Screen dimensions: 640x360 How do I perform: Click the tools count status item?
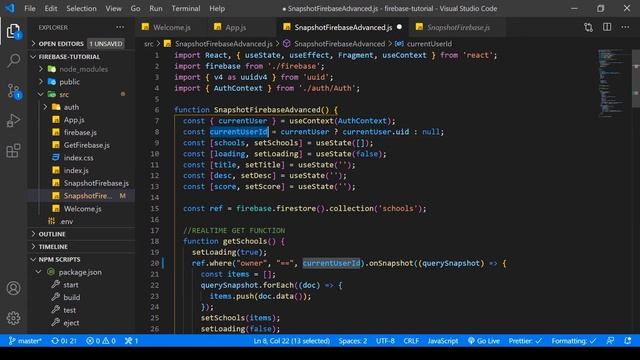pyautogui.click(x=131, y=341)
